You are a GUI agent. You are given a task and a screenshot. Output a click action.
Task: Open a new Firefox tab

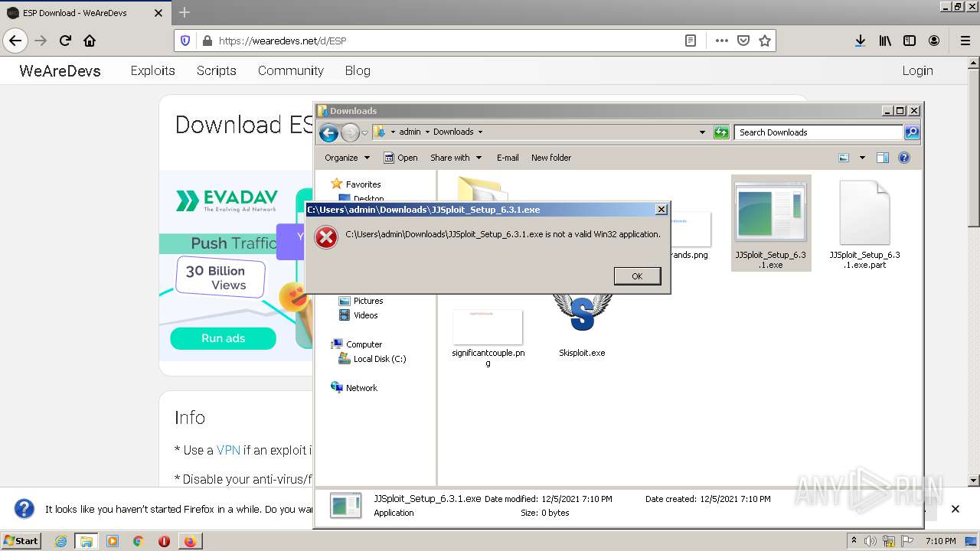pyautogui.click(x=185, y=12)
